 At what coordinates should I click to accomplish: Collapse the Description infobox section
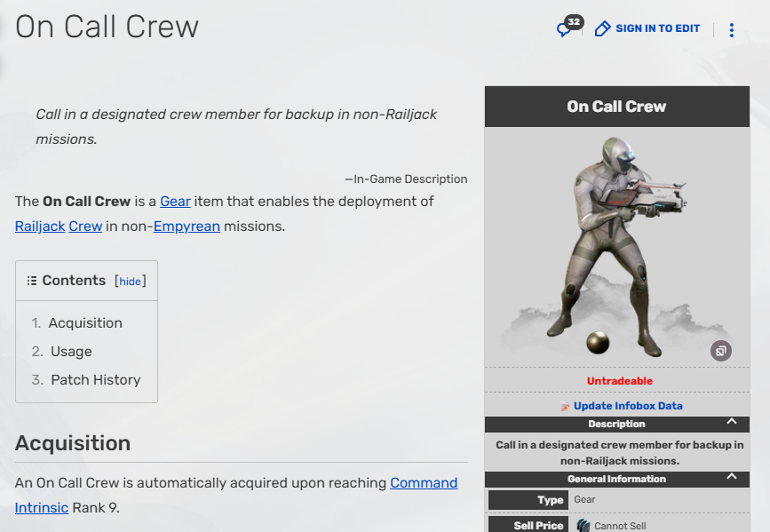click(731, 423)
